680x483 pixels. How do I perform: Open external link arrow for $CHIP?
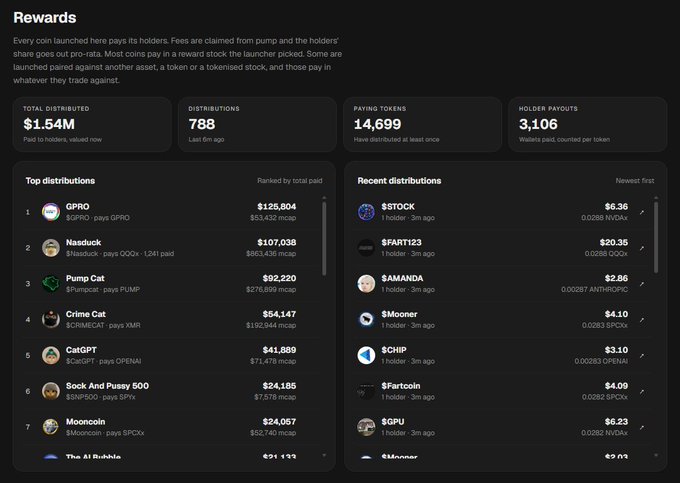[x=642, y=356]
